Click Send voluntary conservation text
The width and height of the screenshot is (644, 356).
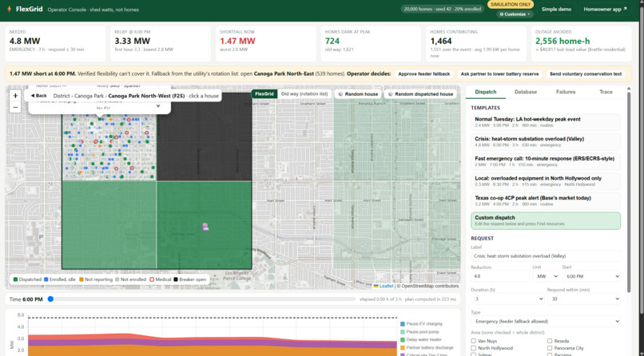585,73
